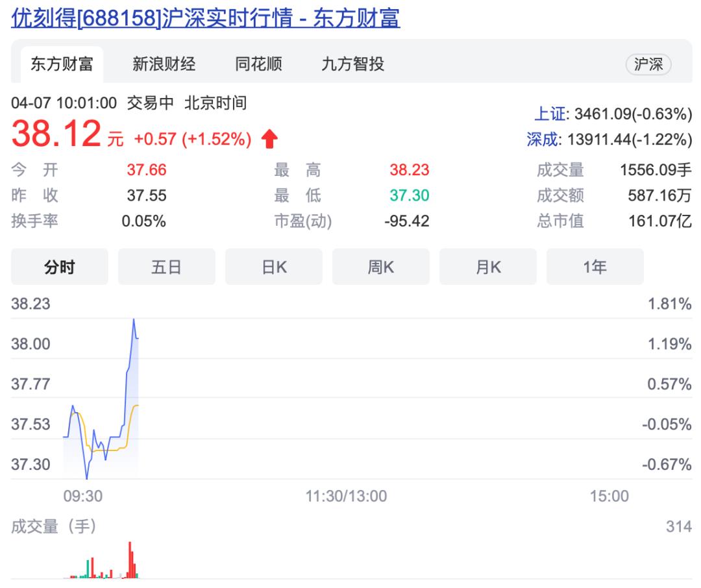Open the 同花顺 quote source
Viewport: 701px width, 588px height.
(259, 64)
